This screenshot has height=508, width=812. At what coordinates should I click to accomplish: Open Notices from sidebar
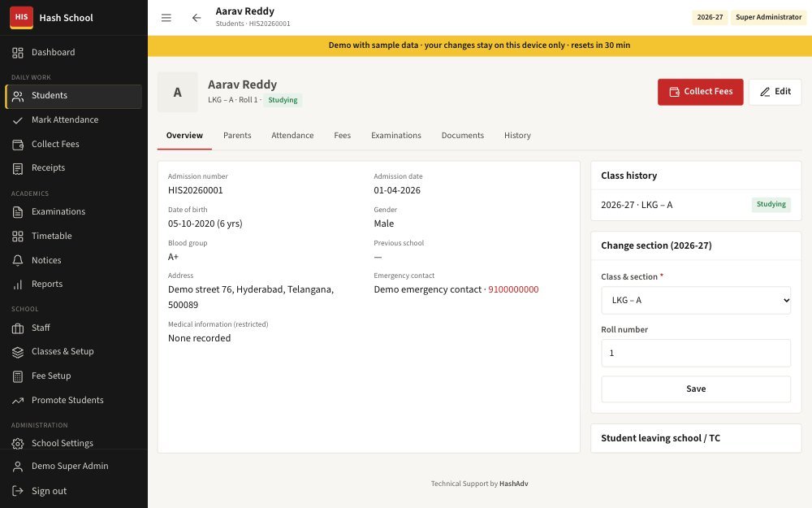[x=74, y=260]
